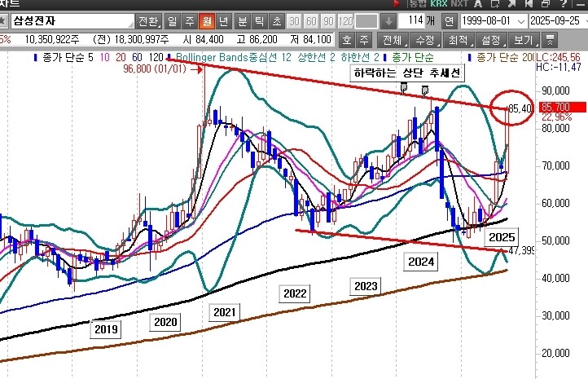Image resolution: width=588 pixels, height=379 pixels.
Task: Click the Bollinger Bands중심선 12 legend text
Action: [x=234, y=57]
